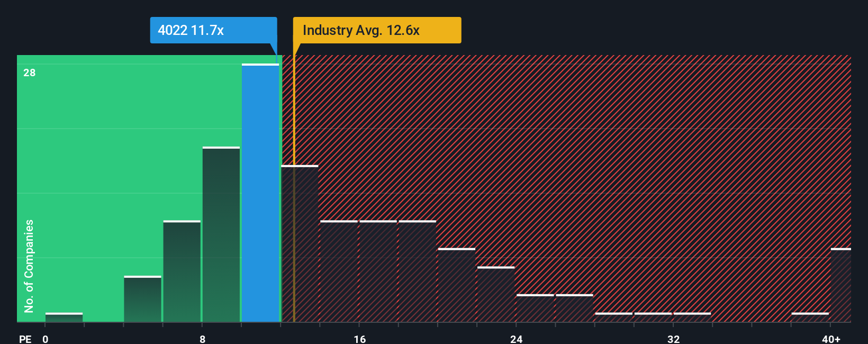Click the 40+ bar at right edge
The image size is (868, 344).
(840, 285)
